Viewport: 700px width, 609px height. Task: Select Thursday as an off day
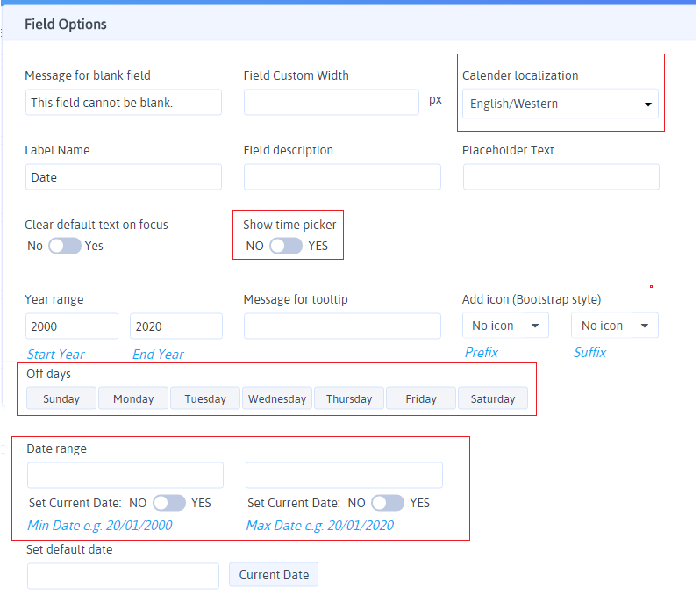[349, 398]
